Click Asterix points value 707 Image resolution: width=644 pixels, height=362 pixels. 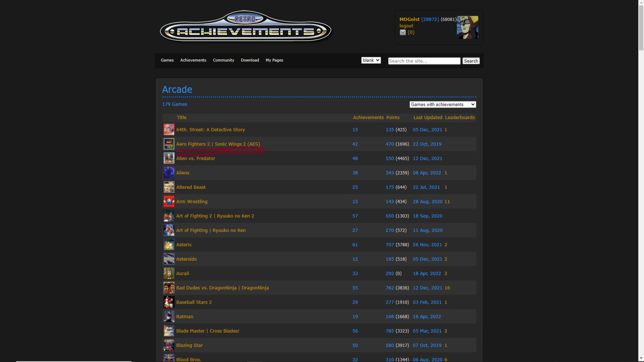[x=390, y=245]
